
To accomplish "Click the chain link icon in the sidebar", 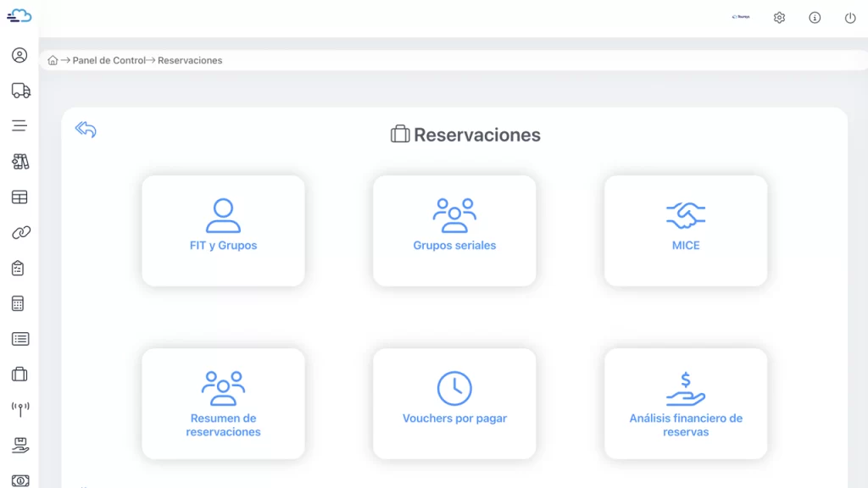I will pos(19,231).
